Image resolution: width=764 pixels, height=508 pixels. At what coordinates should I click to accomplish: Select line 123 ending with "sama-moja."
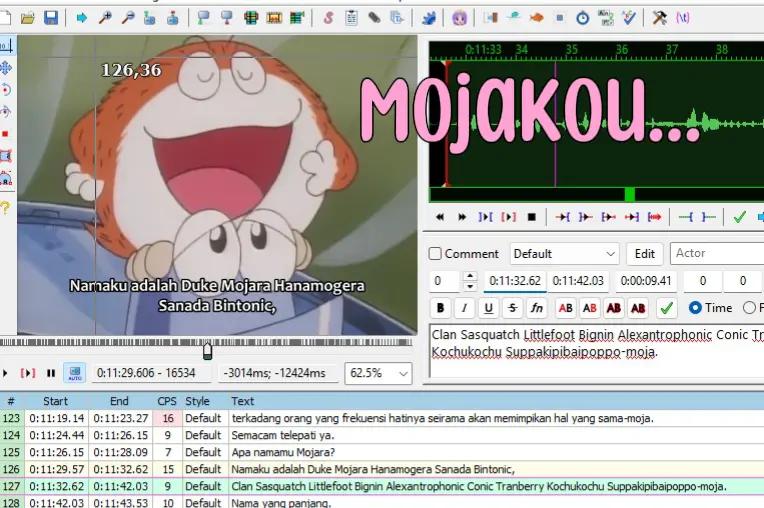pos(382,418)
